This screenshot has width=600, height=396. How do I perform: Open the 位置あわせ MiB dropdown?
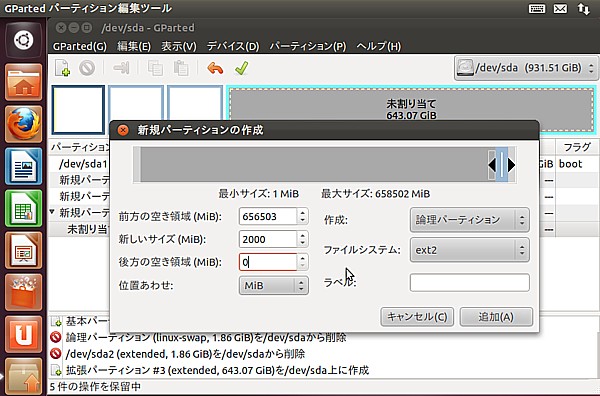(274, 285)
